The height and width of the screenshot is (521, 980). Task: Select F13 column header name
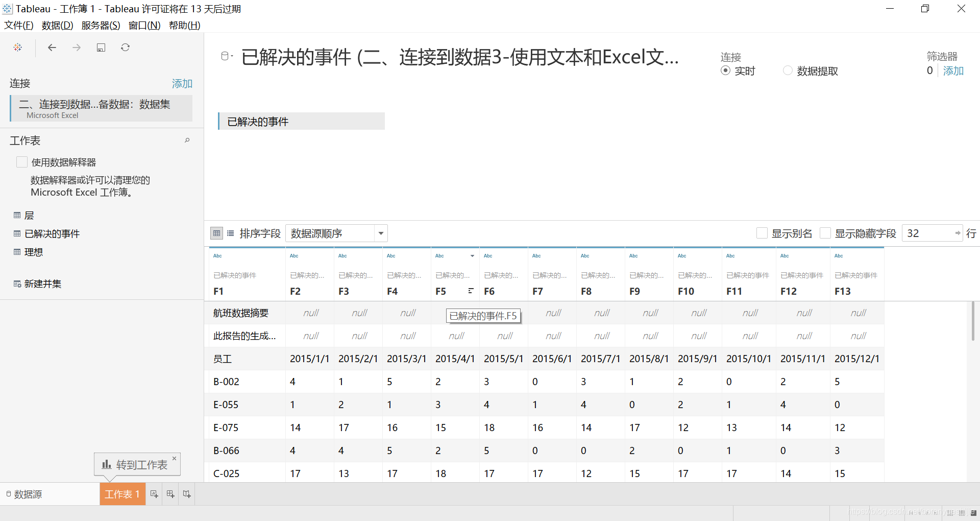point(843,292)
